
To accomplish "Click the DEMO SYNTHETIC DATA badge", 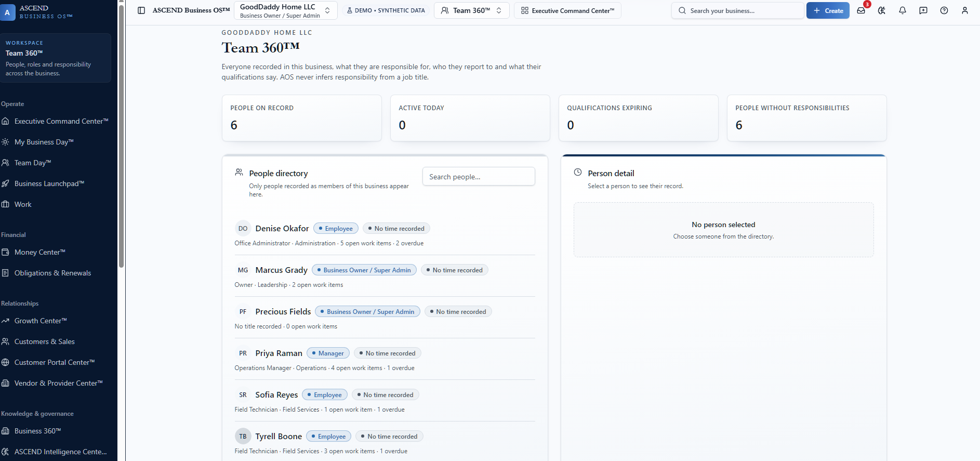I will [x=386, y=10].
